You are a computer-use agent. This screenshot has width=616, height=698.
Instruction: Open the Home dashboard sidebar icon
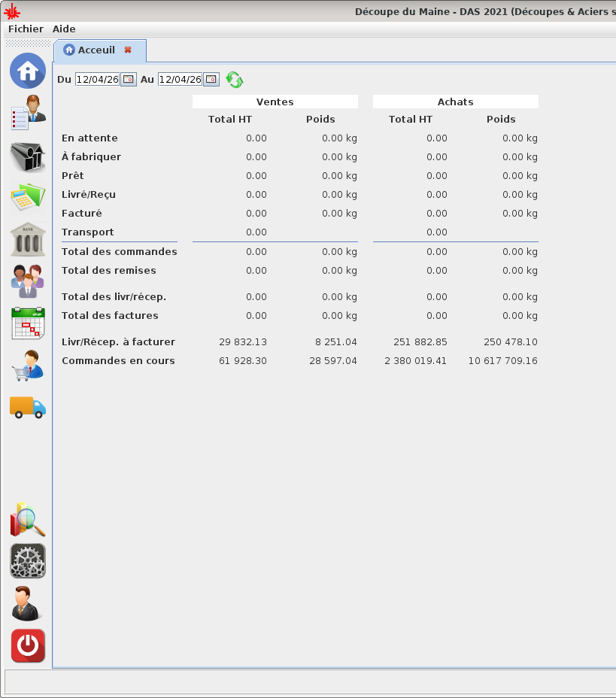tap(28, 71)
